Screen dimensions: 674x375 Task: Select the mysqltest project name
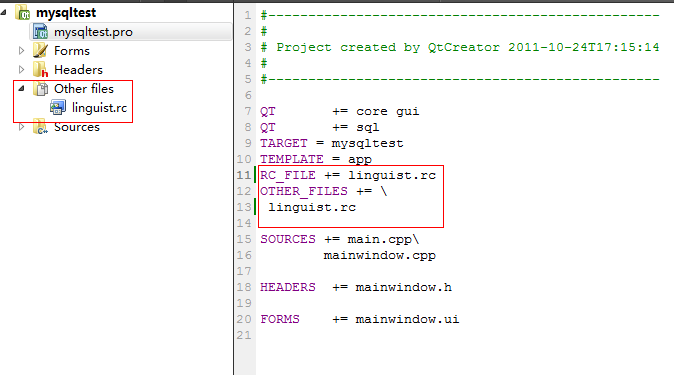[66, 13]
